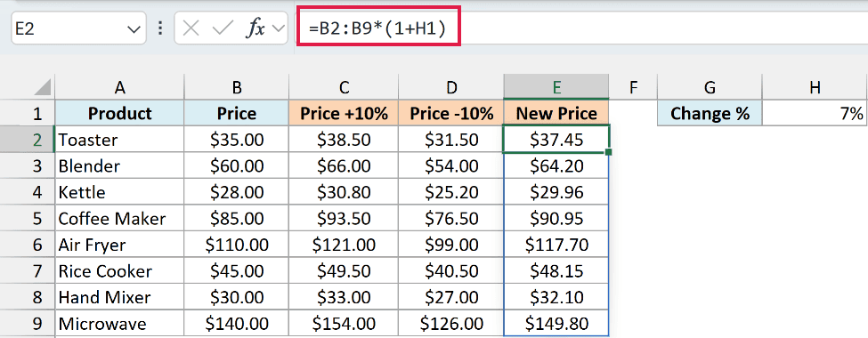The height and width of the screenshot is (338, 868).
Task: Click the Toaster cell
Action: pos(119,140)
